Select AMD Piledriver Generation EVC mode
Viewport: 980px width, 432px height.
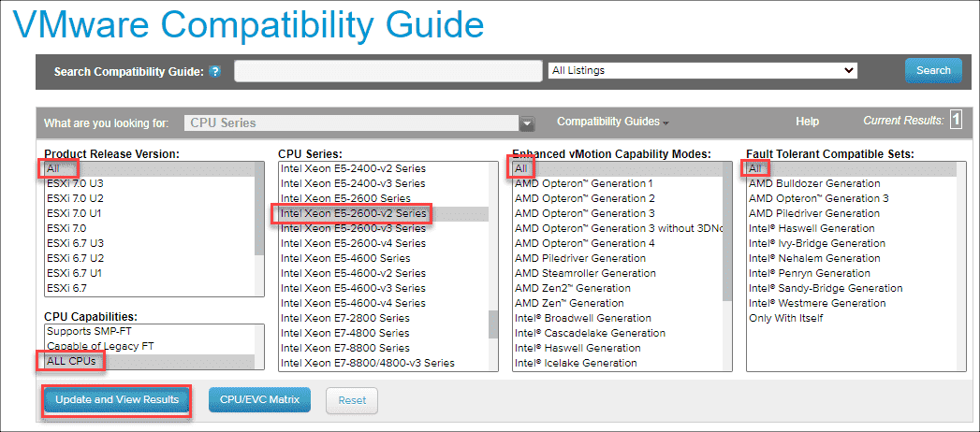(617, 258)
